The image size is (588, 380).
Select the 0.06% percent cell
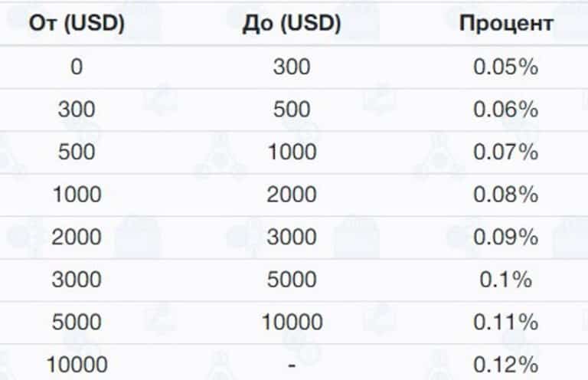506,110
